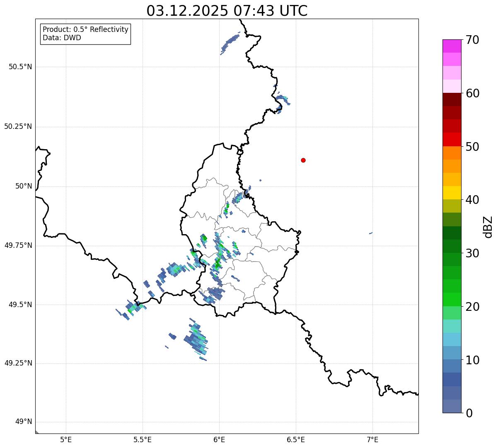Click the 50.5°N latitude axis label
Screen dimensions: 498x448
pyautogui.click(x=20, y=67)
